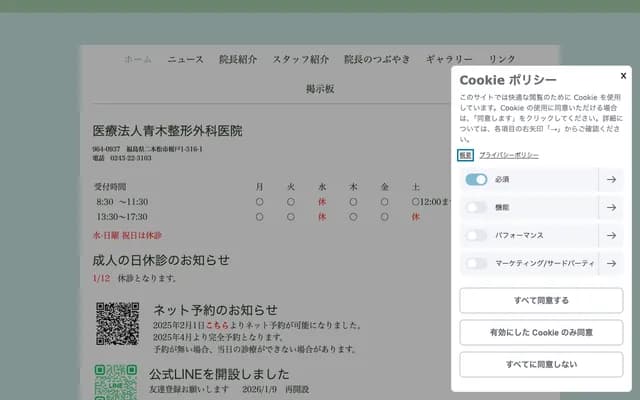Open the 概要 link
The width and height of the screenshot is (640, 400).
coord(466,156)
